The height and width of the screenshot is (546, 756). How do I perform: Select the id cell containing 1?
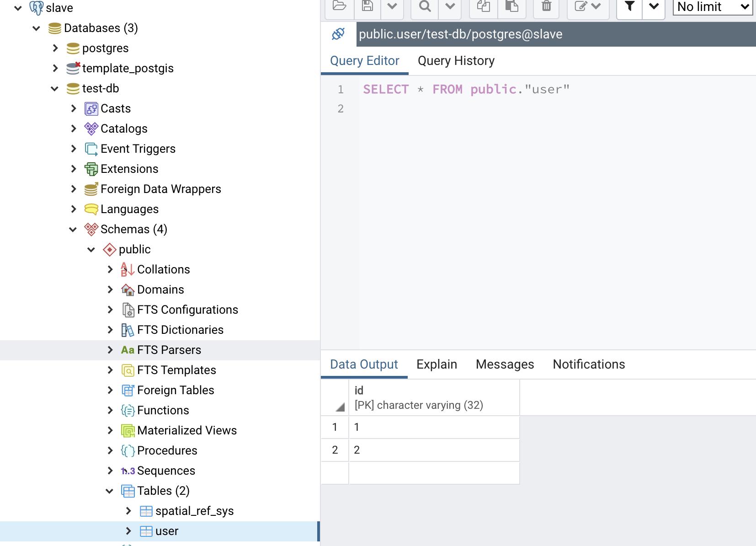434,427
